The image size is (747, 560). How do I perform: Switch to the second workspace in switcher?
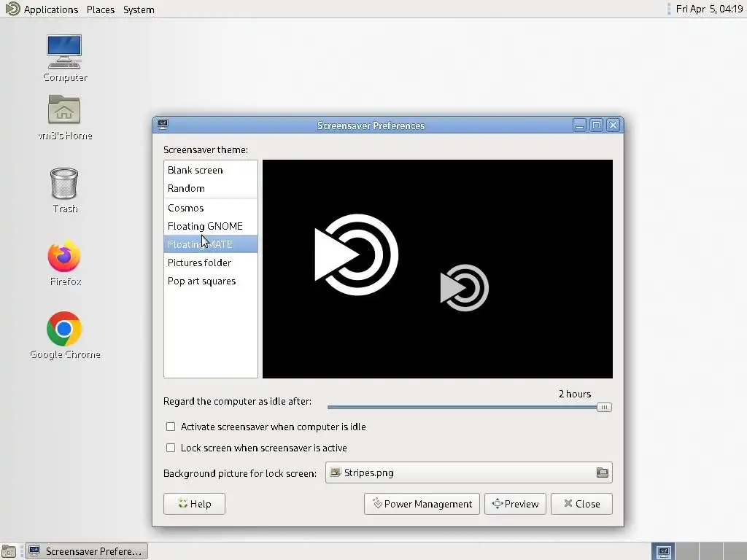687,551
